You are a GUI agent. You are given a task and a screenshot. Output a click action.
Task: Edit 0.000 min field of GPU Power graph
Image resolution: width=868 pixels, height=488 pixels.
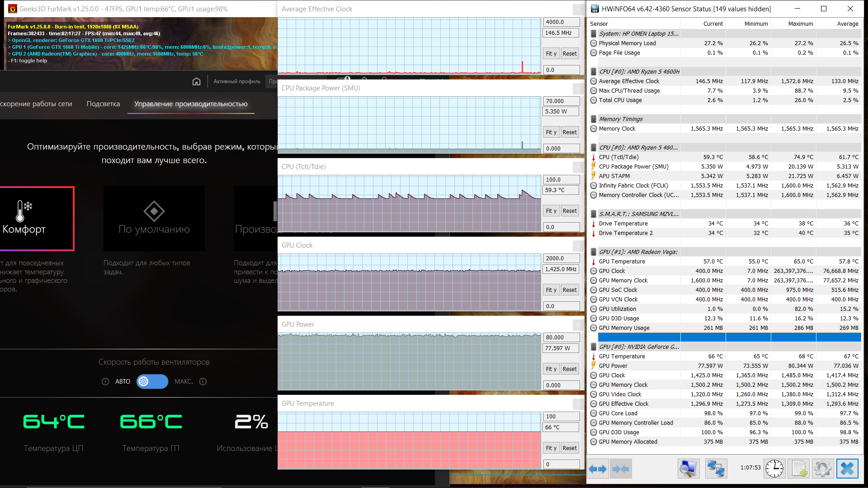coord(561,385)
